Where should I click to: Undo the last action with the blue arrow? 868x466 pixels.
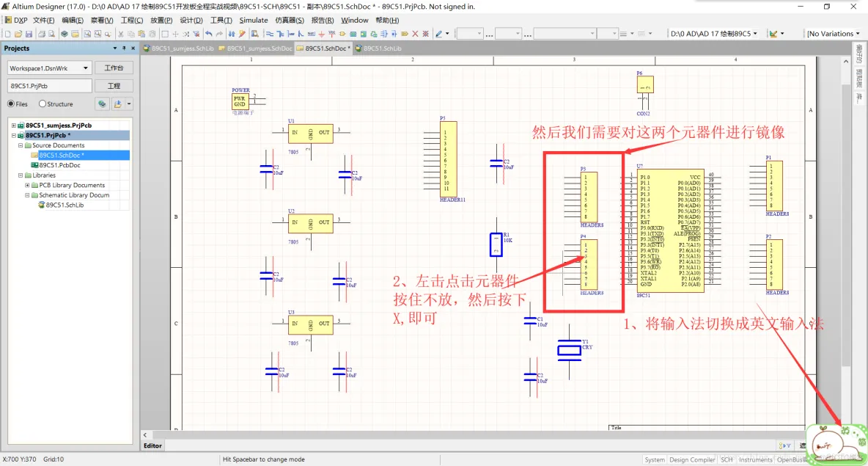pos(209,34)
